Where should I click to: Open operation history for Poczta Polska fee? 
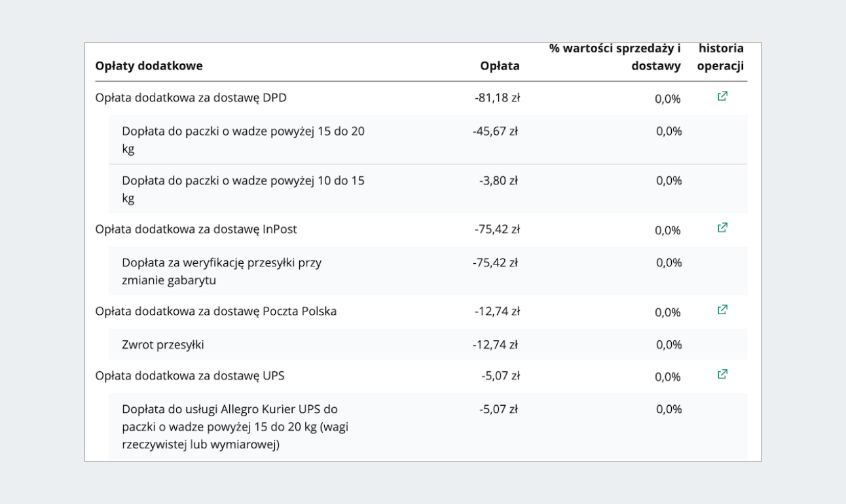coord(722,310)
